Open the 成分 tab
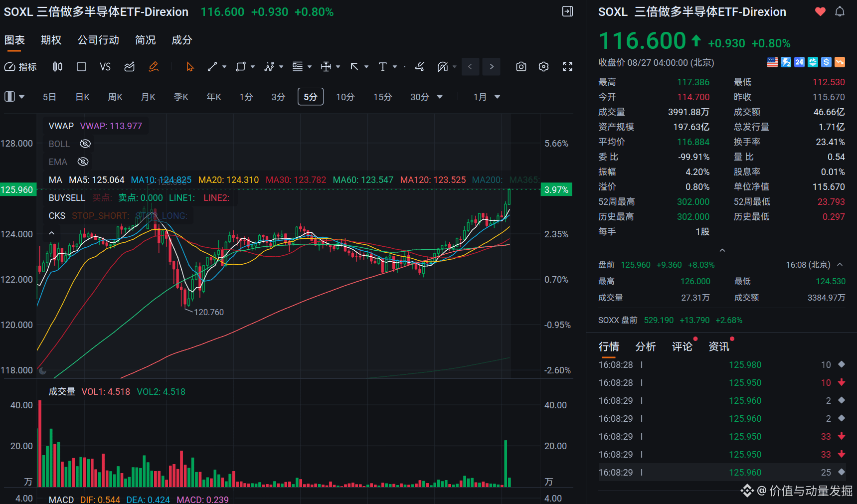857x504 pixels. click(182, 40)
